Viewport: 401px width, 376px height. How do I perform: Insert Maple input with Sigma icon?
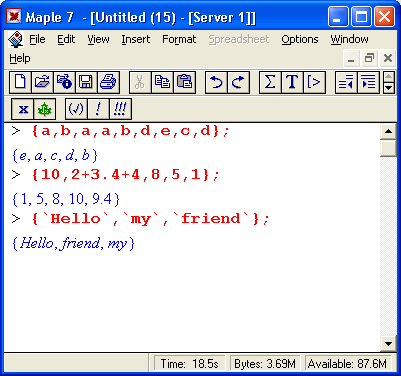(x=270, y=82)
